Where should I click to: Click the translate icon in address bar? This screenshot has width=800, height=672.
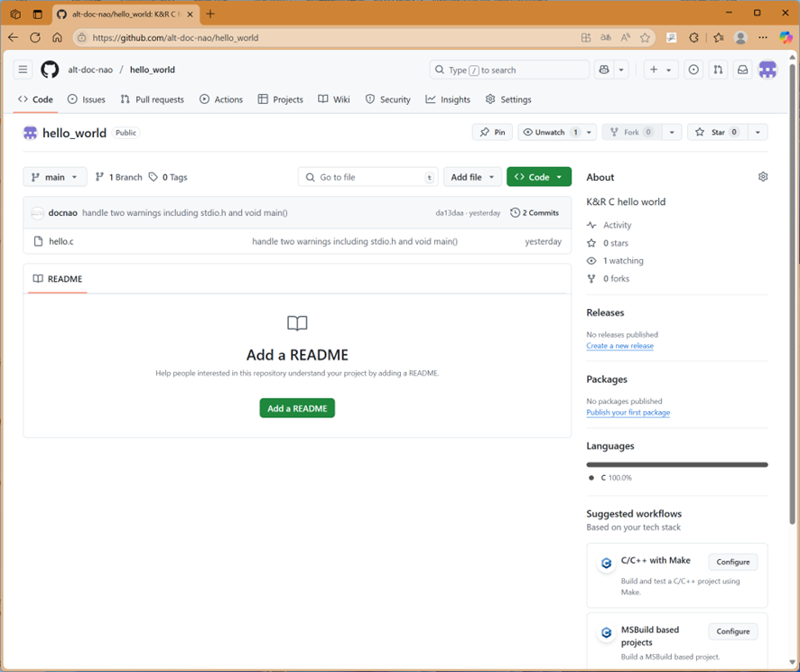[x=606, y=37]
